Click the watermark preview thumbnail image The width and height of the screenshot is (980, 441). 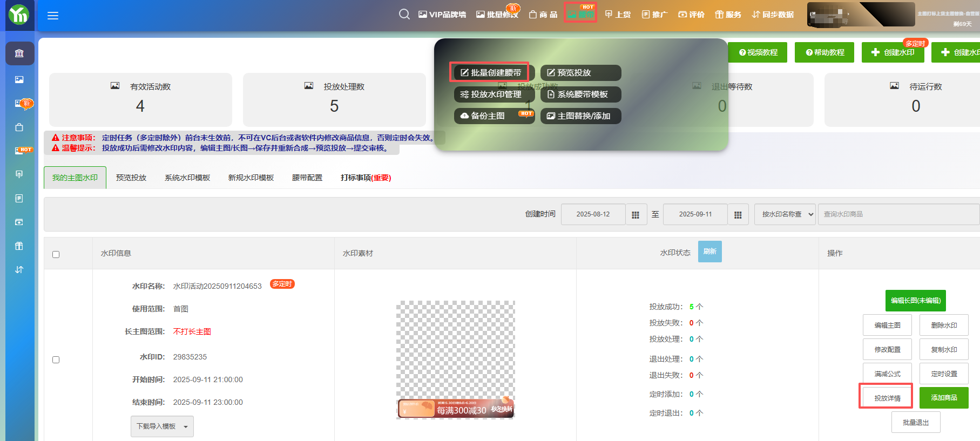point(455,359)
